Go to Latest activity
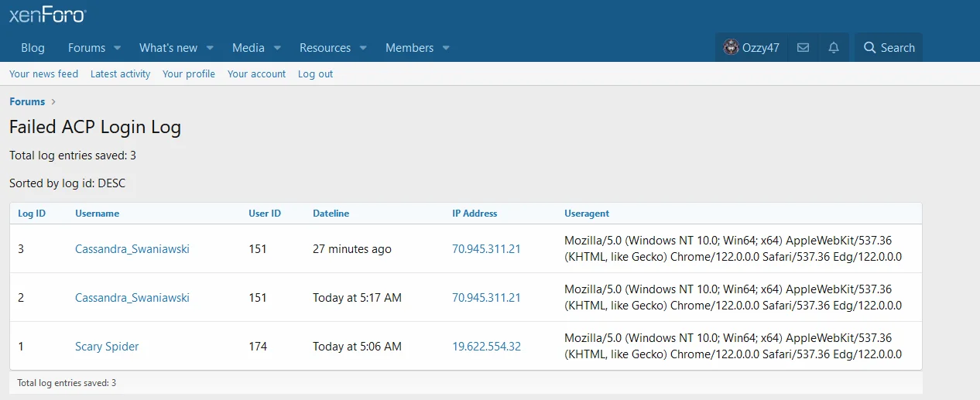The height and width of the screenshot is (400, 980). click(120, 74)
